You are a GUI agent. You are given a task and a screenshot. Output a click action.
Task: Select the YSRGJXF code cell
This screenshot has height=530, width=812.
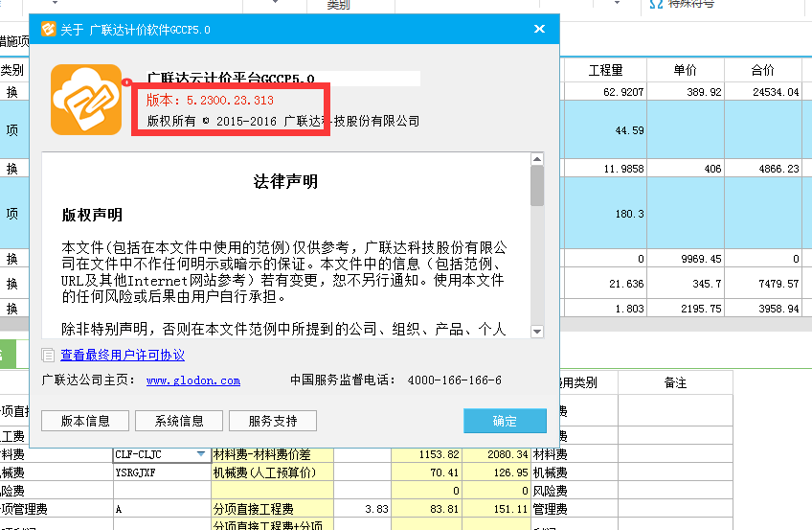(162, 472)
